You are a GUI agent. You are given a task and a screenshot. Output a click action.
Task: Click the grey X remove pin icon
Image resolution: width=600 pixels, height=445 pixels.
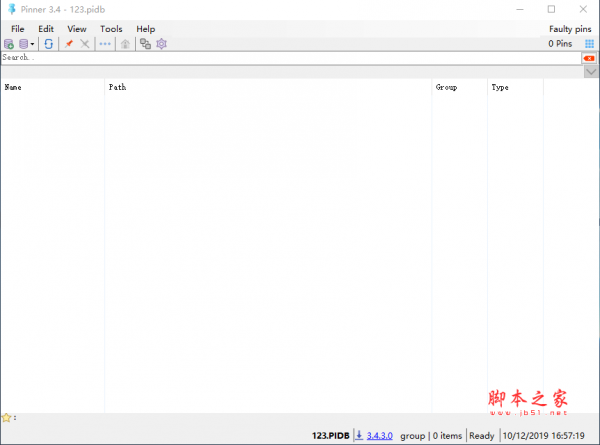click(x=85, y=44)
